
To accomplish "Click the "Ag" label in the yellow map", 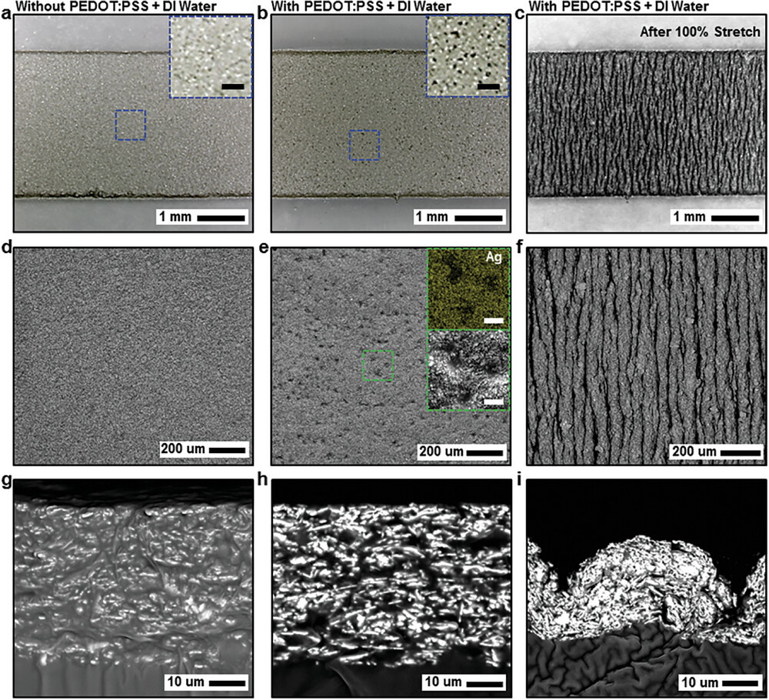I will coord(494,257).
